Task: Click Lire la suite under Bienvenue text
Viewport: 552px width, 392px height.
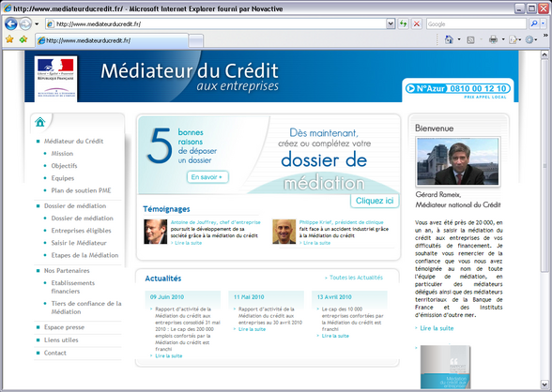Action: 437,328
